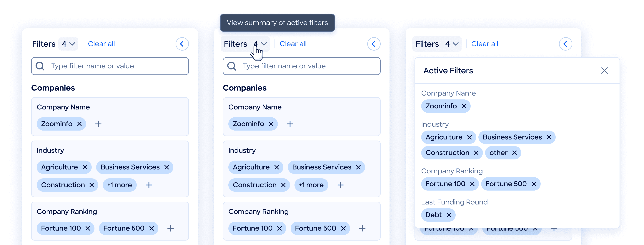Image resolution: width=644 pixels, height=245 pixels.
Task: Click 'Clear all' in the right panel
Action: click(485, 44)
